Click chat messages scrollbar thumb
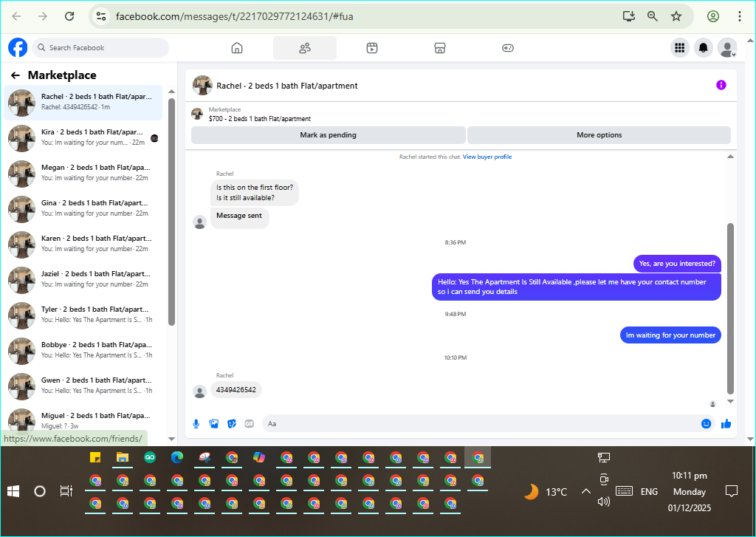 [730, 309]
